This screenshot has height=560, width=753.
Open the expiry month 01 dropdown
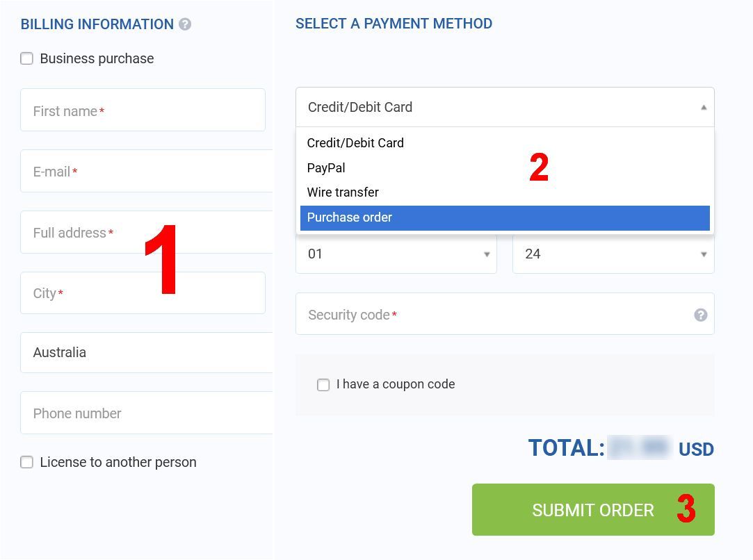[396, 254]
